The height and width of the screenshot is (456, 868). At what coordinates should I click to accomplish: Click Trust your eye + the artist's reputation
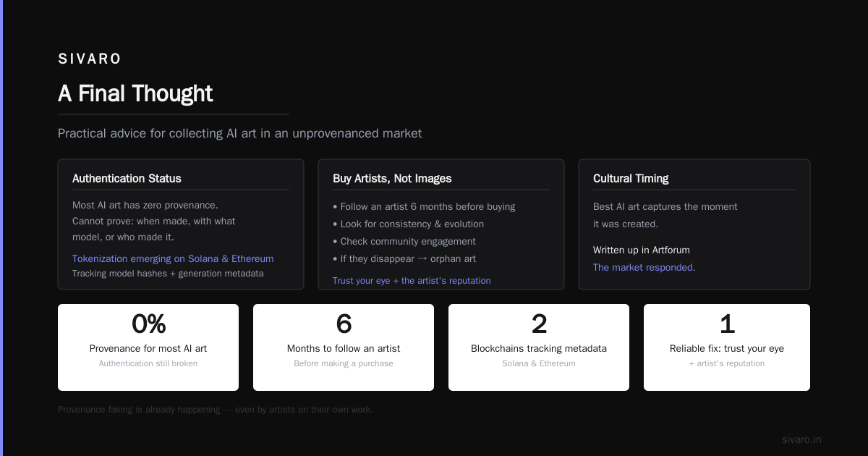tap(412, 280)
